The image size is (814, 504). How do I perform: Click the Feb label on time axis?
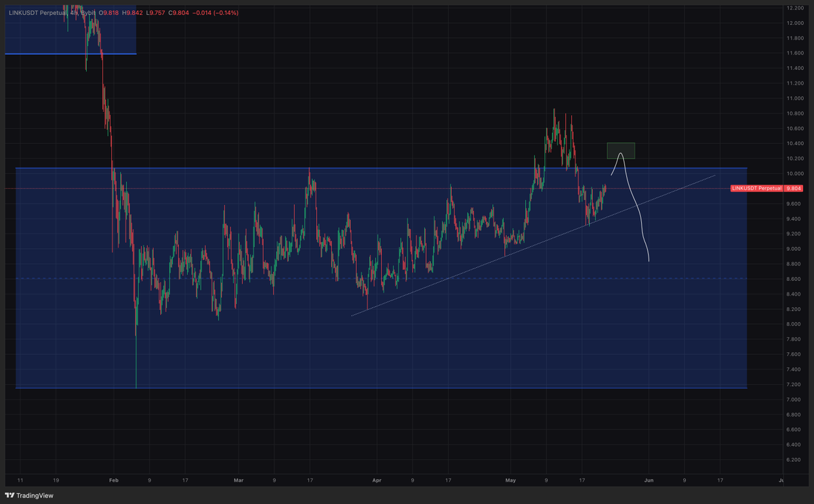pyautogui.click(x=113, y=480)
